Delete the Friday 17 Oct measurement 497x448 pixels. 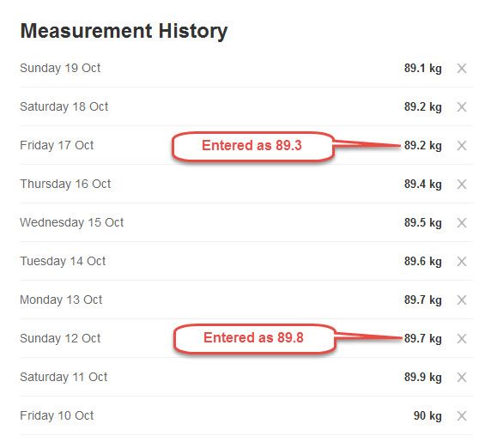tap(462, 145)
